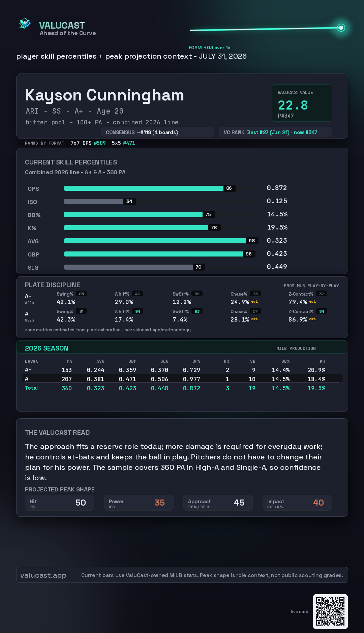Click the OPS percentile bar at 86

tap(150, 188)
